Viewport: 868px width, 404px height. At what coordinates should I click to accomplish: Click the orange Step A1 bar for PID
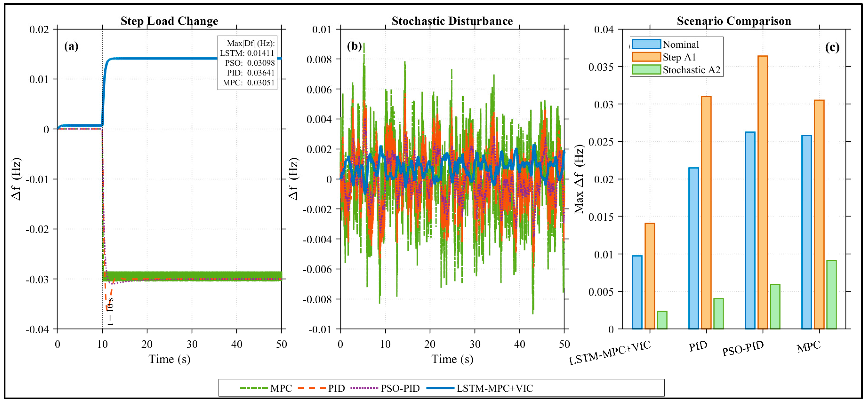706,212
